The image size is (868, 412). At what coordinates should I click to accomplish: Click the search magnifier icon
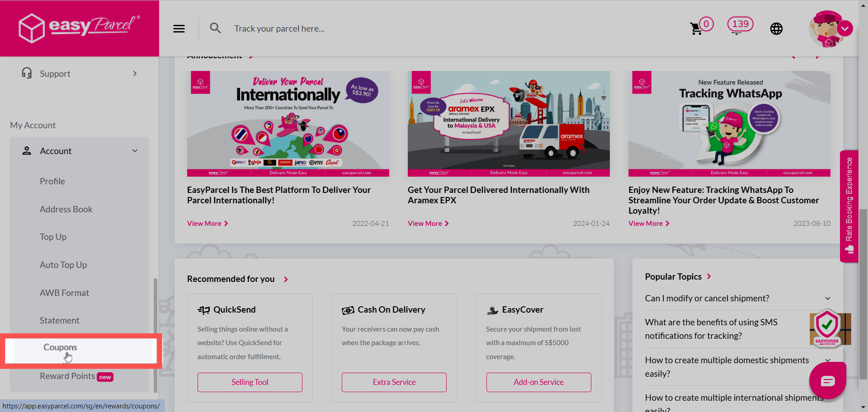point(215,28)
